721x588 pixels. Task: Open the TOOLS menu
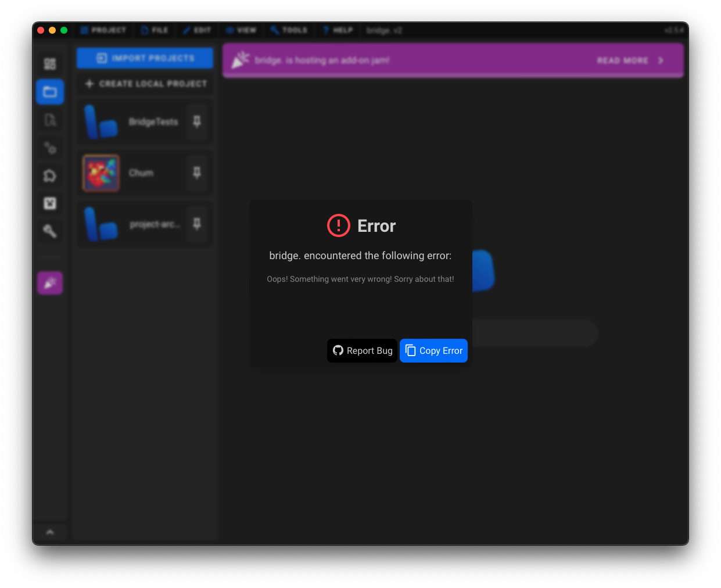[x=289, y=30]
